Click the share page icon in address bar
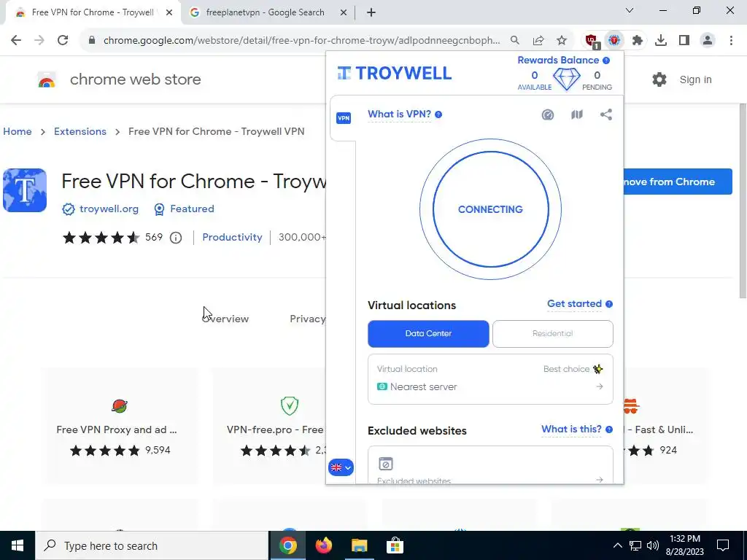This screenshot has height=560, width=747. pos(538,41)
